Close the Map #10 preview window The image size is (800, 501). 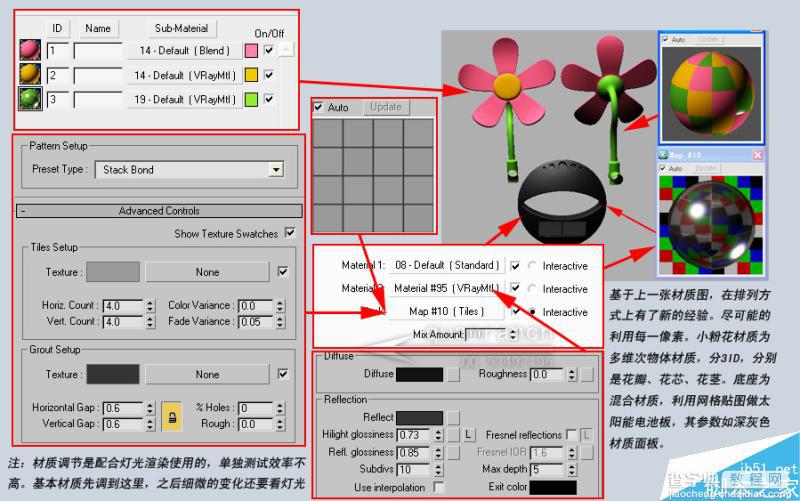(758, 155)
